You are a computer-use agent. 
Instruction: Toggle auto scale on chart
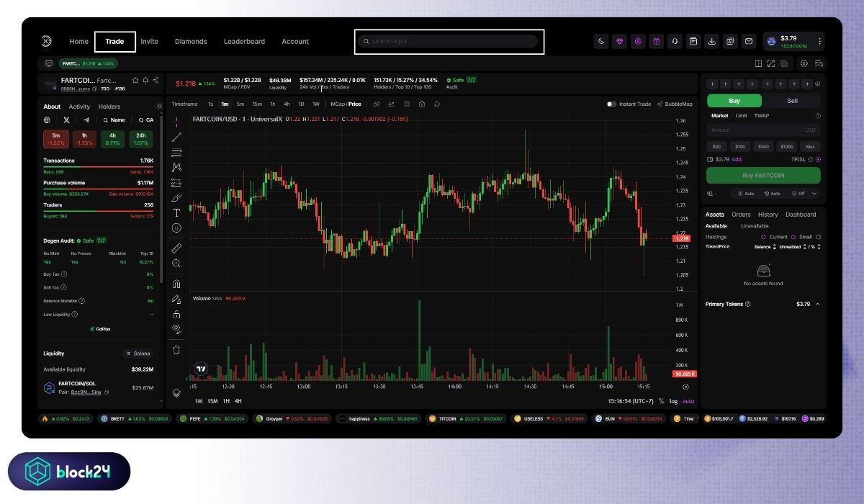tap(688, 401)
